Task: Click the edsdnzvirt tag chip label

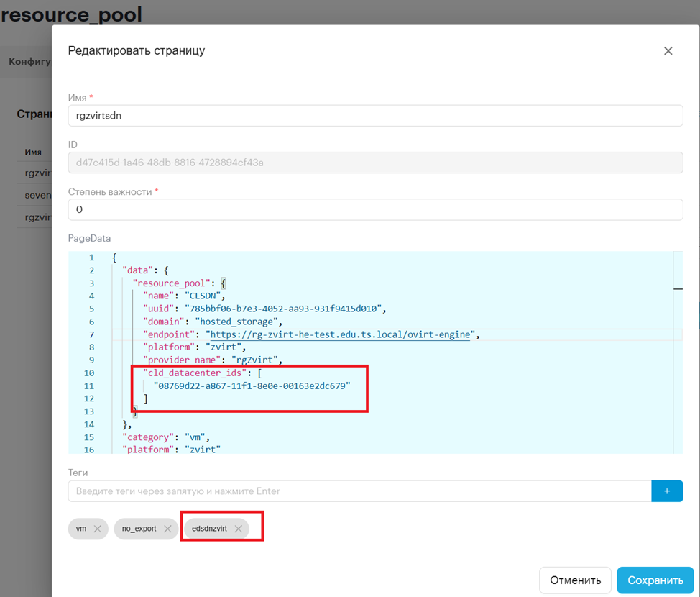Action: pyautogui.click(x=209, y=529)
